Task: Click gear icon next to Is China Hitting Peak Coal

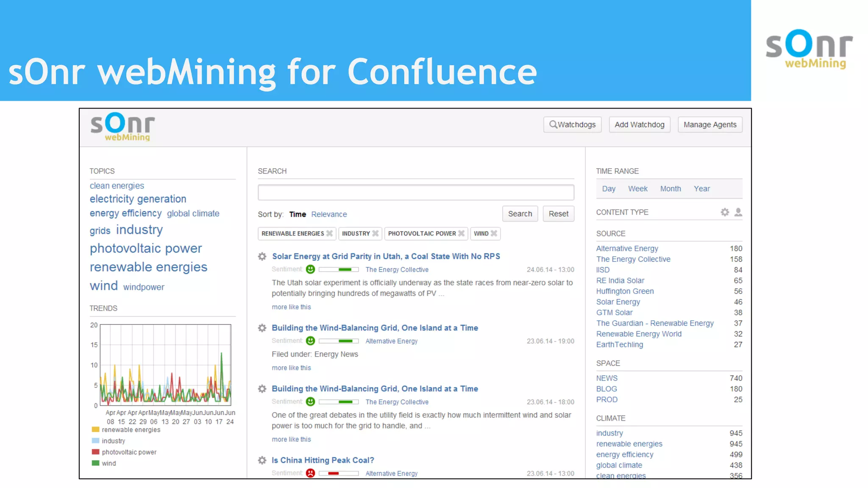Action: click(262, 460)
